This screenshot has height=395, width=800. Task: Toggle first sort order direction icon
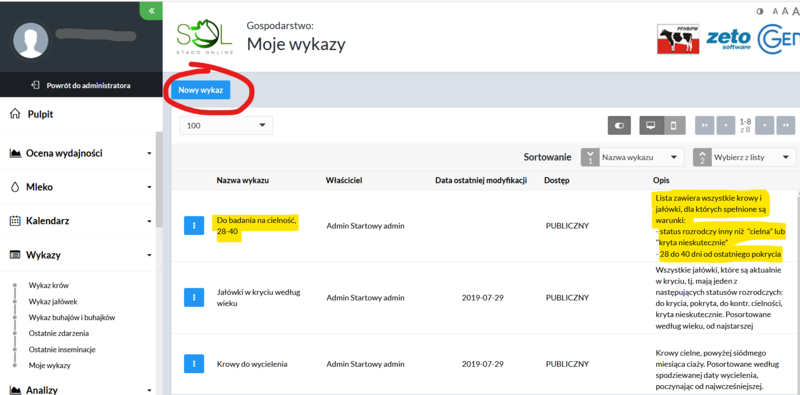coord(590,157)
